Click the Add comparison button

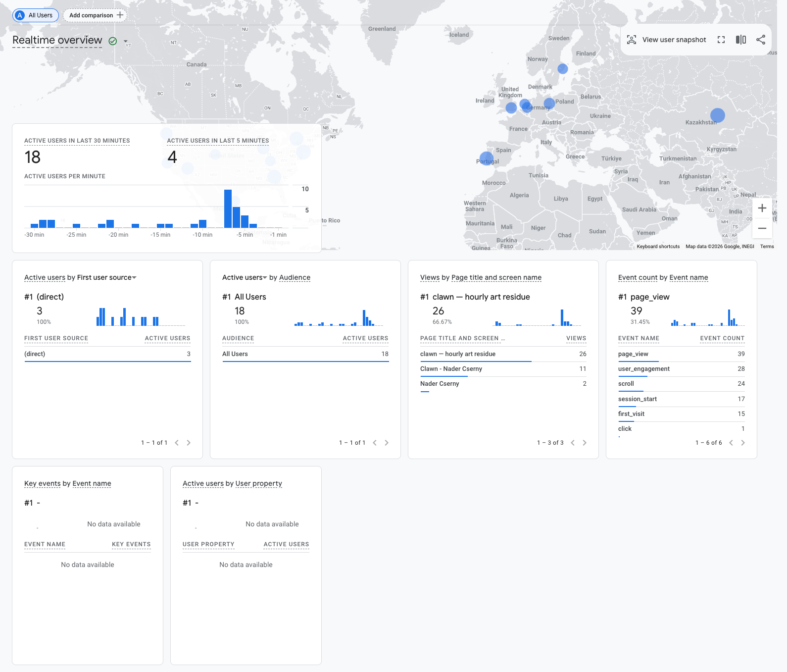(x=95, y=15)
